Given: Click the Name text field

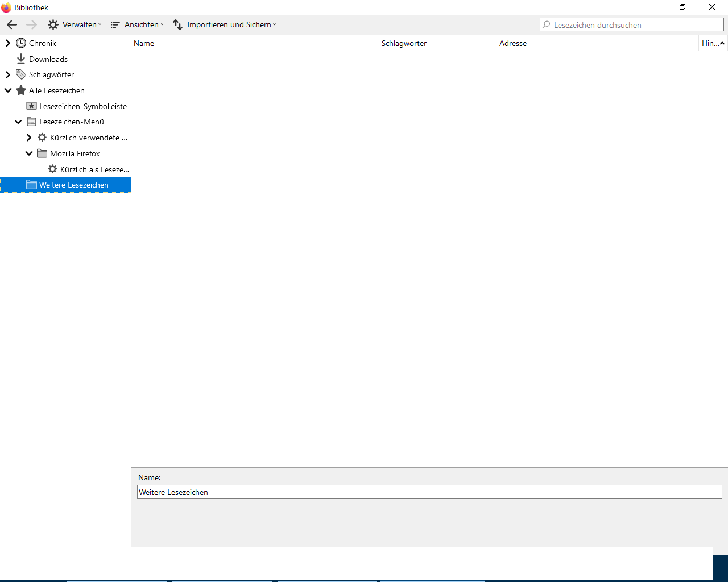Looking at the screenshot, I should coord(429,492).
